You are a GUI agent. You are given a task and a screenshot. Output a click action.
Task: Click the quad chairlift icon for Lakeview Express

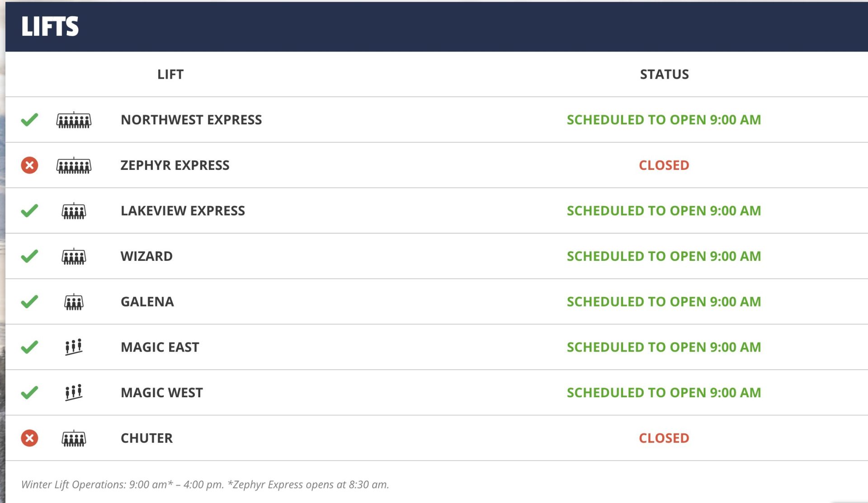pos(74,211)
